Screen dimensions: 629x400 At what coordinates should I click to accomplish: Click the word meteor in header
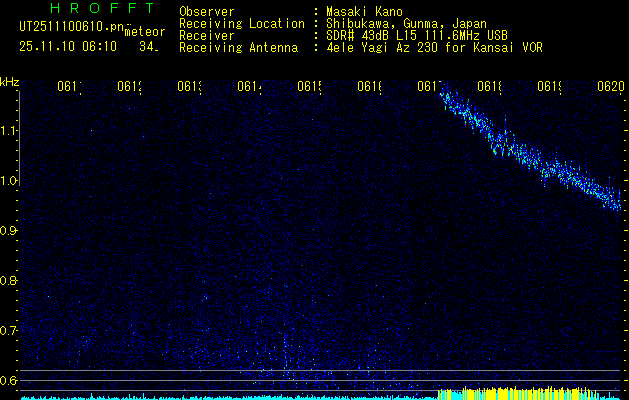145,32
